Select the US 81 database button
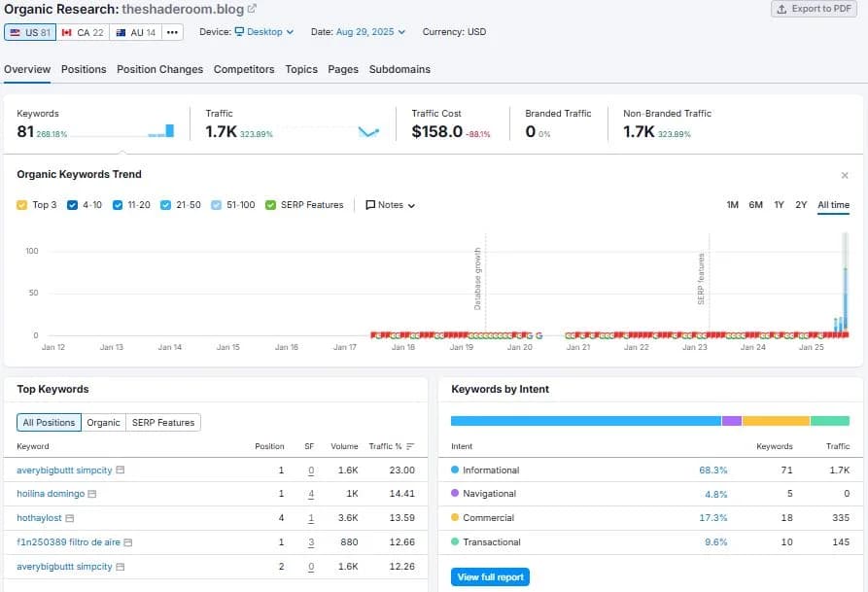 click(x=30, y=32)
